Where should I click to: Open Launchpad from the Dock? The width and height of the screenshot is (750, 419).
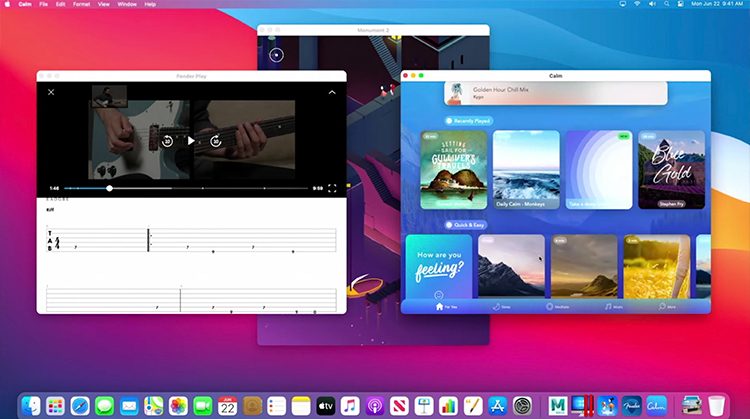(x=55, y=406)
